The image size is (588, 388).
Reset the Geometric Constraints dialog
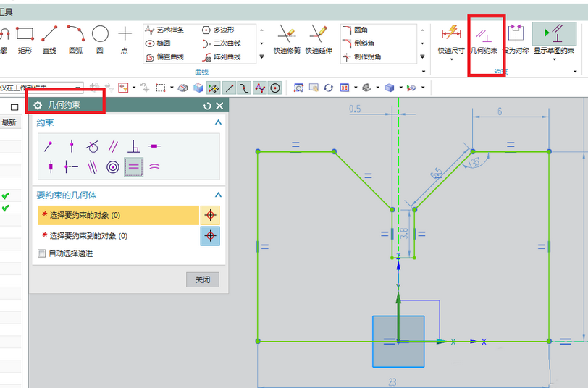pos(208,106)
